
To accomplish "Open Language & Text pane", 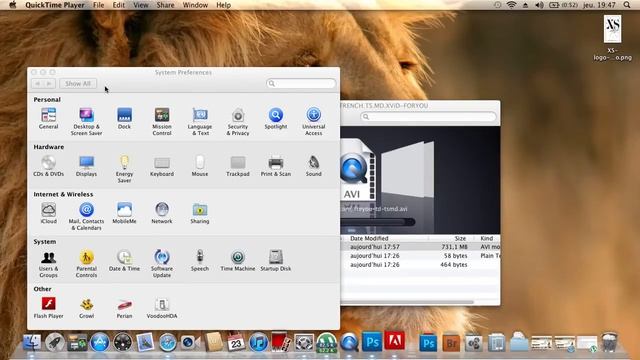I will (200, 121).
